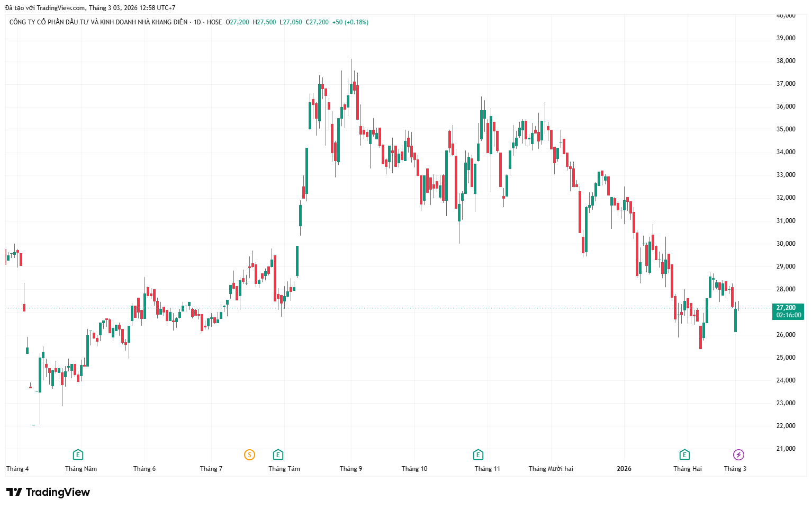Click the 38,000 level on price axis

pyautogui.click(x=786, y=61)
